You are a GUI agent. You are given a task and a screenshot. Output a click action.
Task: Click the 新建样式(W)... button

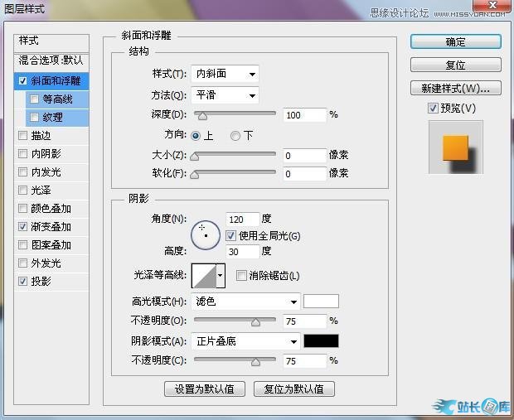click(455, 88)
